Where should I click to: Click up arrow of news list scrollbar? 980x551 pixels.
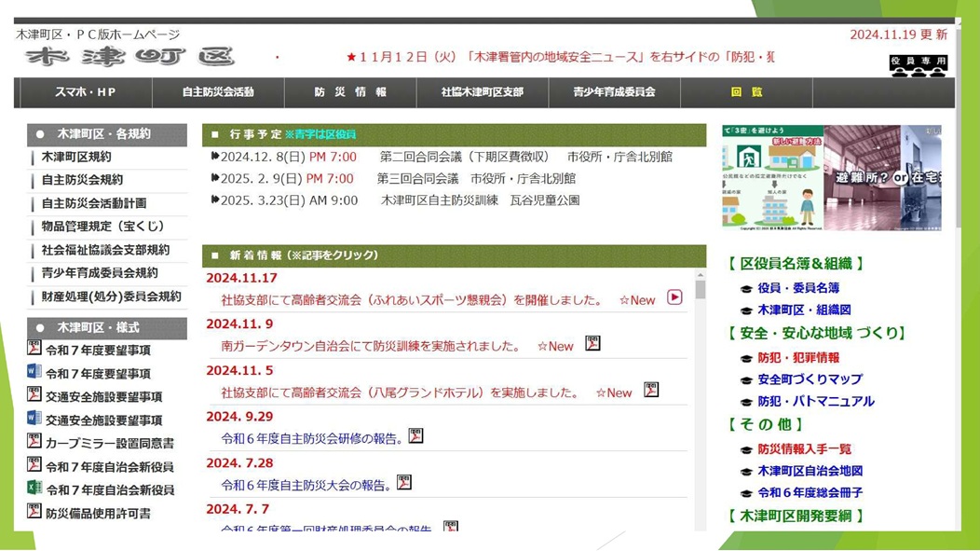[700, 276]
